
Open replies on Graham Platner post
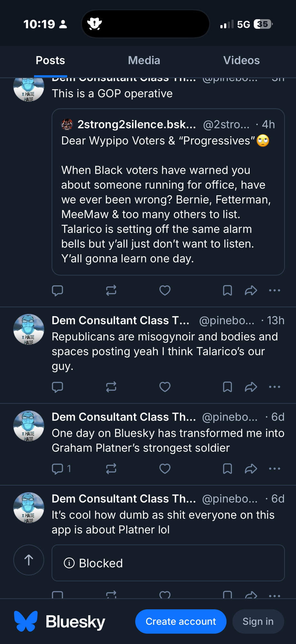pos(61,469)
